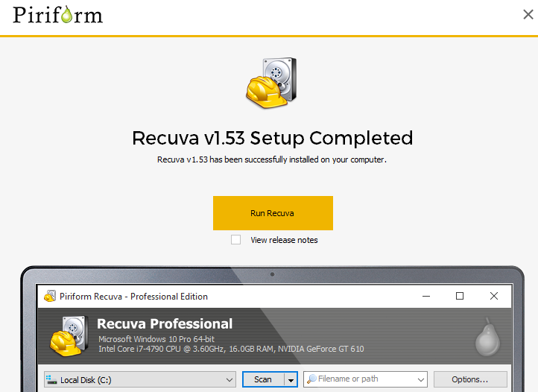Click 'Piriform Recuva - Professional Edition' title text
Viewport: 538px width, 392px height.
134,296
